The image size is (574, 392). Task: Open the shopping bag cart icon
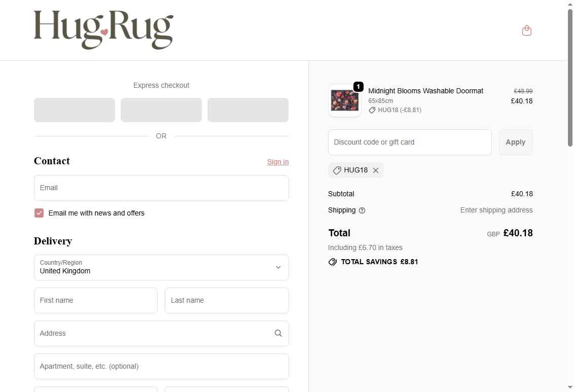[x=526, y=30]
